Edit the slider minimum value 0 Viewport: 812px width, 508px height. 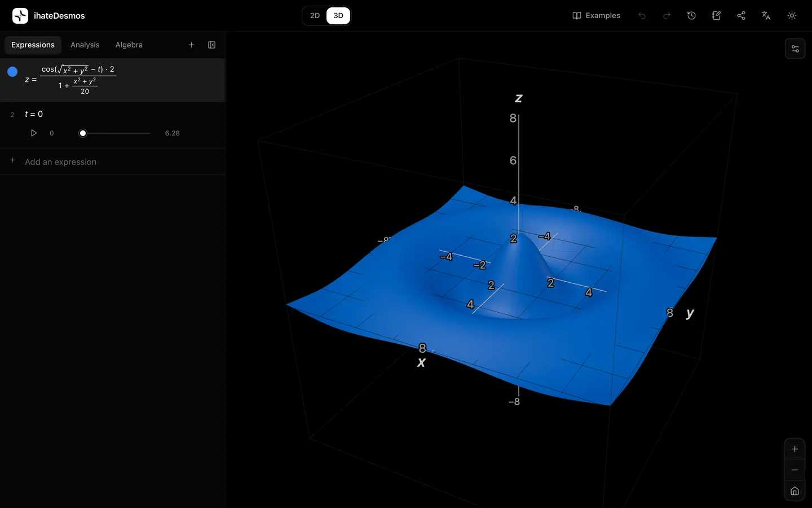(52, 133)
